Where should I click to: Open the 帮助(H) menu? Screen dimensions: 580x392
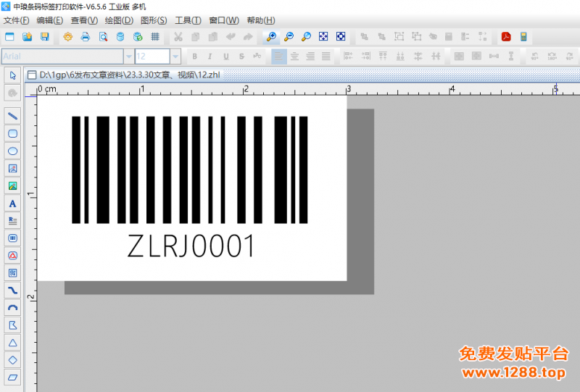tap(261, 20)
